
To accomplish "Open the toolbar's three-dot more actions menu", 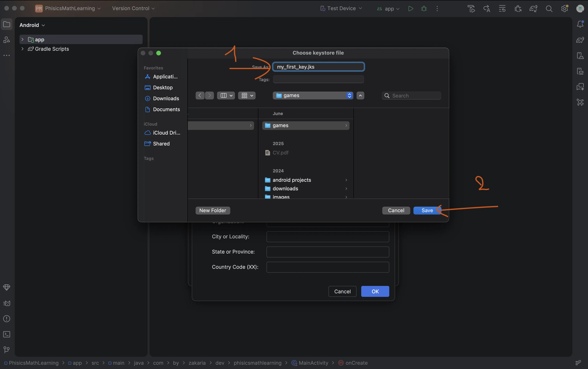I will [437, 9].
